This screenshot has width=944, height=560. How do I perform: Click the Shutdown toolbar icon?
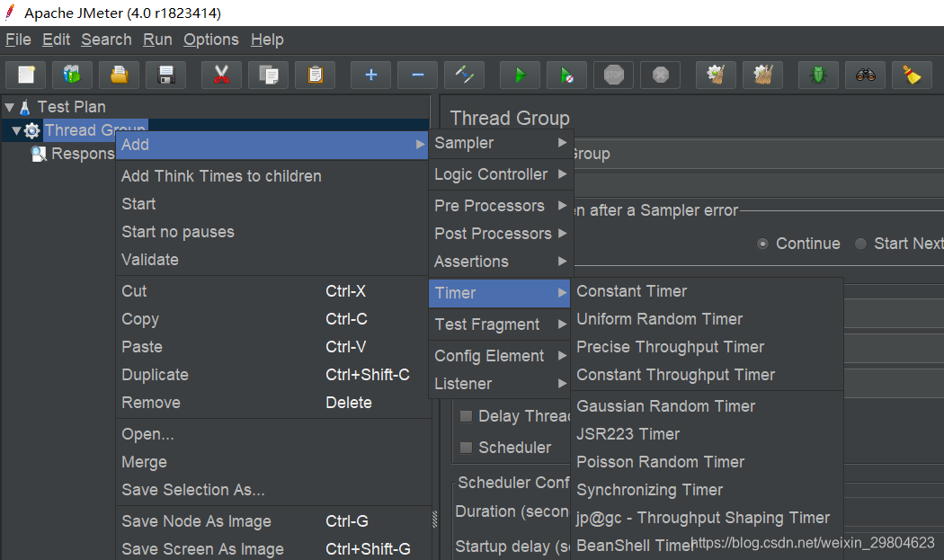coord(661,76)
